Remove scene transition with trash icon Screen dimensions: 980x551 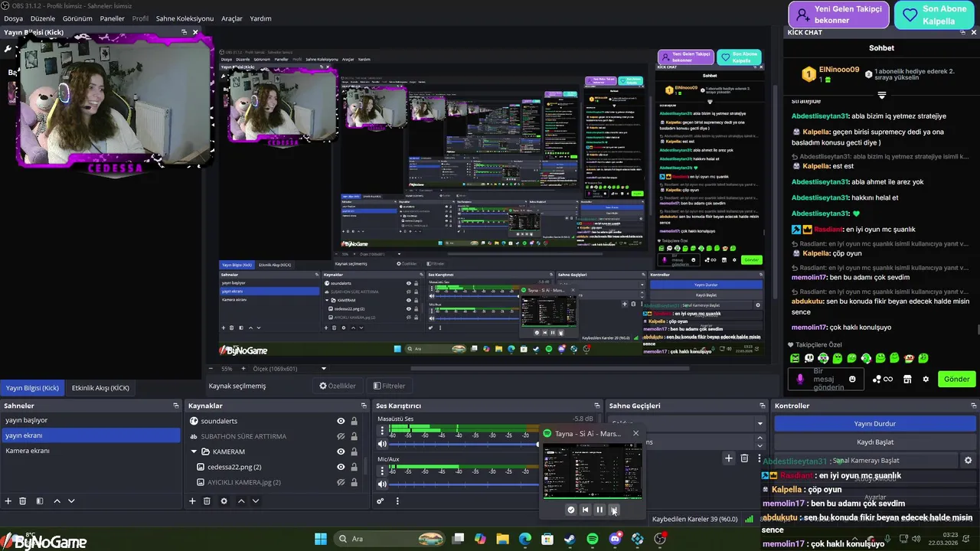point(744,458)
